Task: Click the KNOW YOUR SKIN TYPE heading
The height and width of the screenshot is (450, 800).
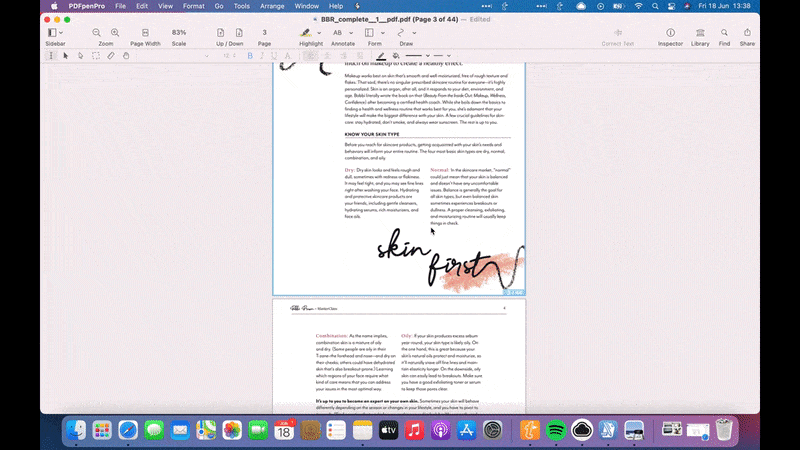Action: point(372,134)
